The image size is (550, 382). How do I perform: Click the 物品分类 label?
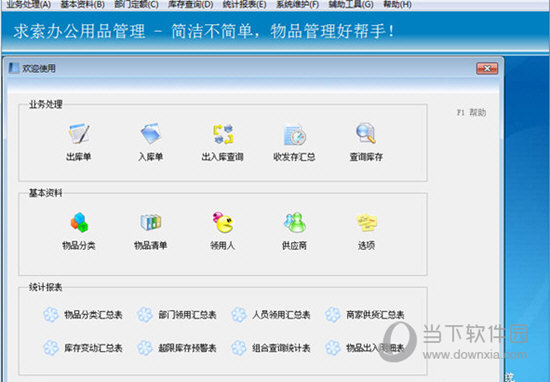pyautogui.click(x=79, y=245)
